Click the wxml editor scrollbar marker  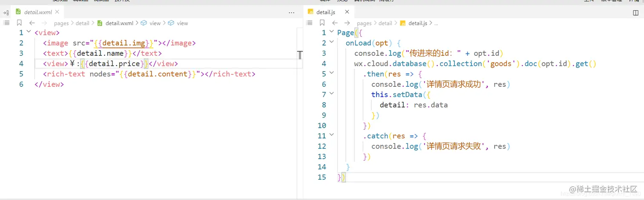click(x=300, y=55)
